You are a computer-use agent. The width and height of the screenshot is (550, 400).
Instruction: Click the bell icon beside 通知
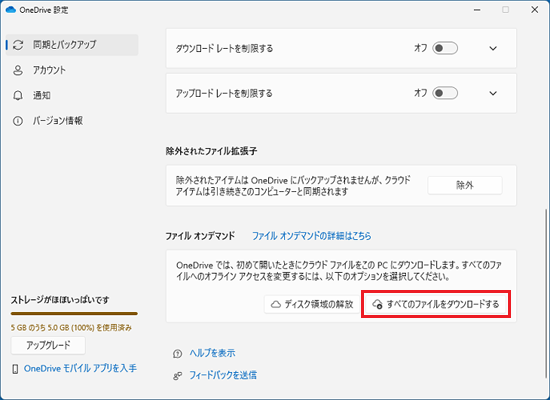click(18, 95)
